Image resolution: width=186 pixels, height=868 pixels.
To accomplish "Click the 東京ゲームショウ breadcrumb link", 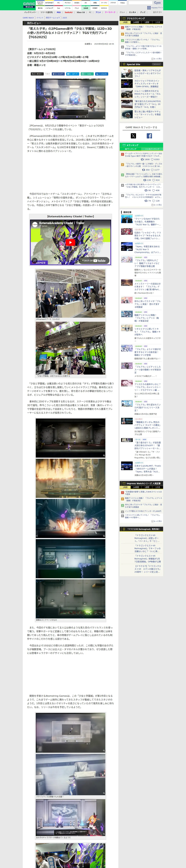I will point(53,18).
